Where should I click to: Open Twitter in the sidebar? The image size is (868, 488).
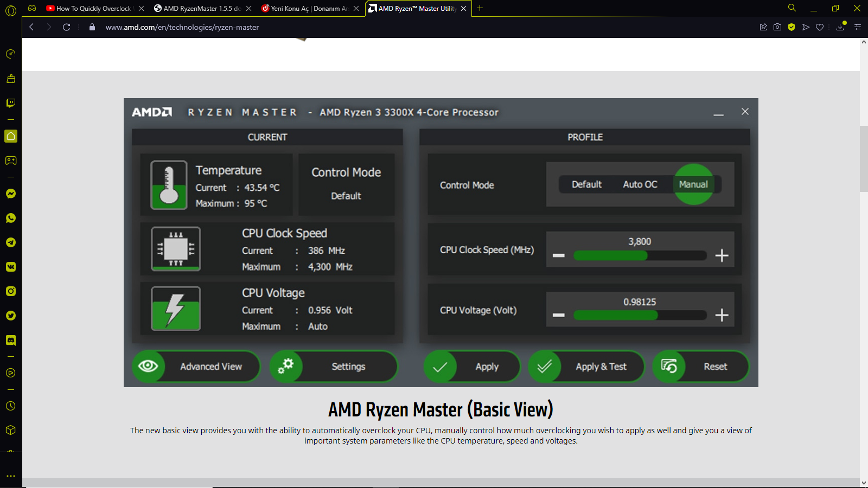11,316
